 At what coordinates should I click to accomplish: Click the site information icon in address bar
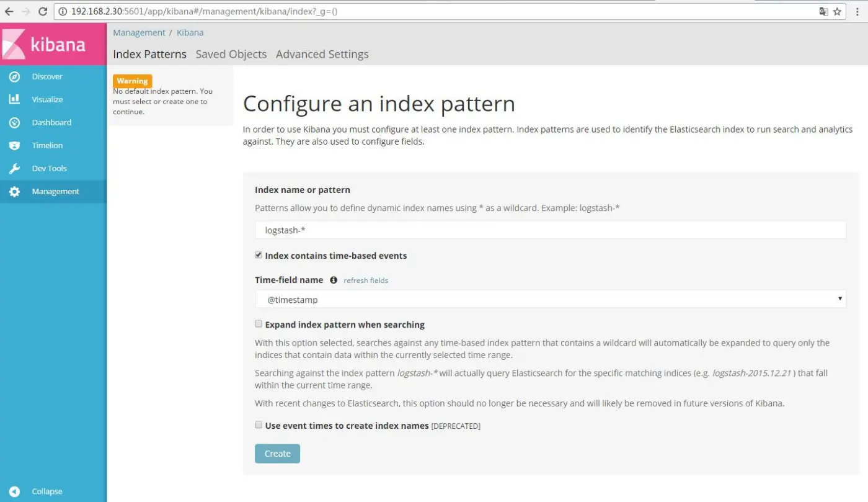pyautogui.click(x=64, y=11)
